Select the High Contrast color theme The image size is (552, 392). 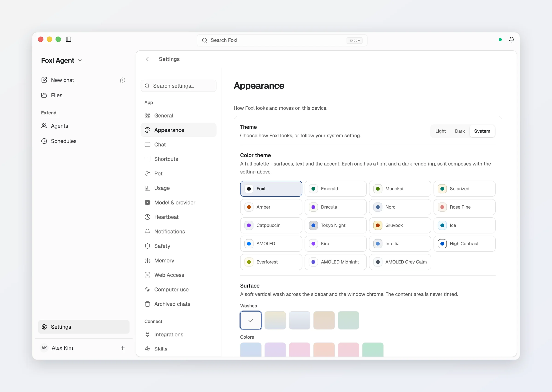pos(464,244)
